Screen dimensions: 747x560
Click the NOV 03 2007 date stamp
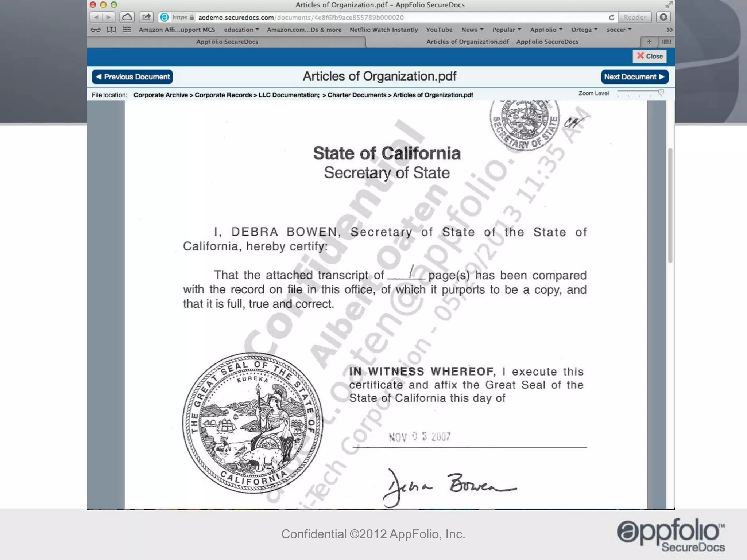click(x=419, y=437)
